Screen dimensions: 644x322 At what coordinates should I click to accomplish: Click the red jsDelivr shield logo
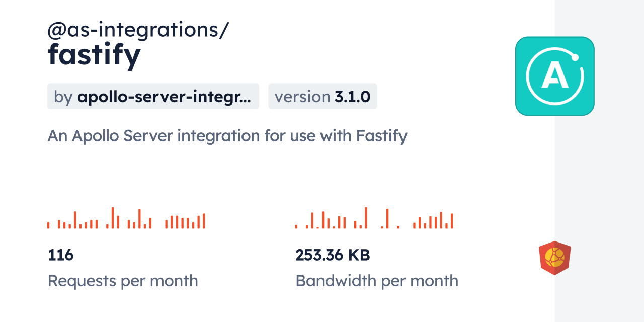click(x=554, y=258)
